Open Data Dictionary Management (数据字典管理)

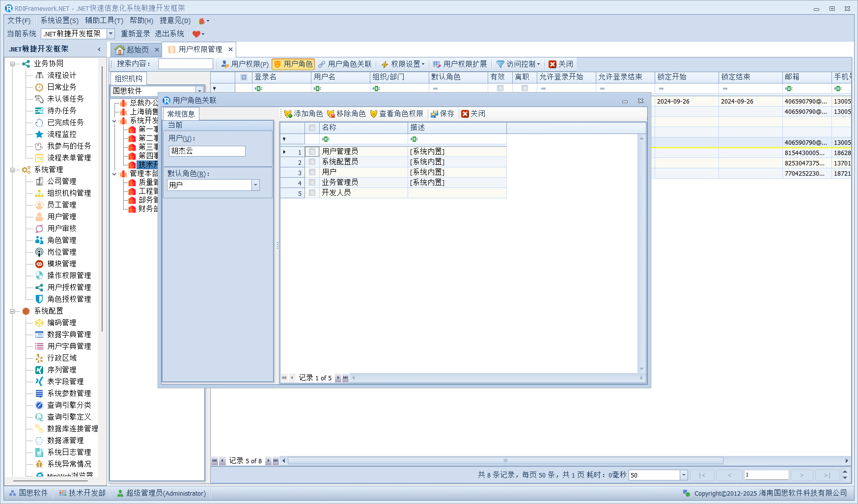[69, 334]
